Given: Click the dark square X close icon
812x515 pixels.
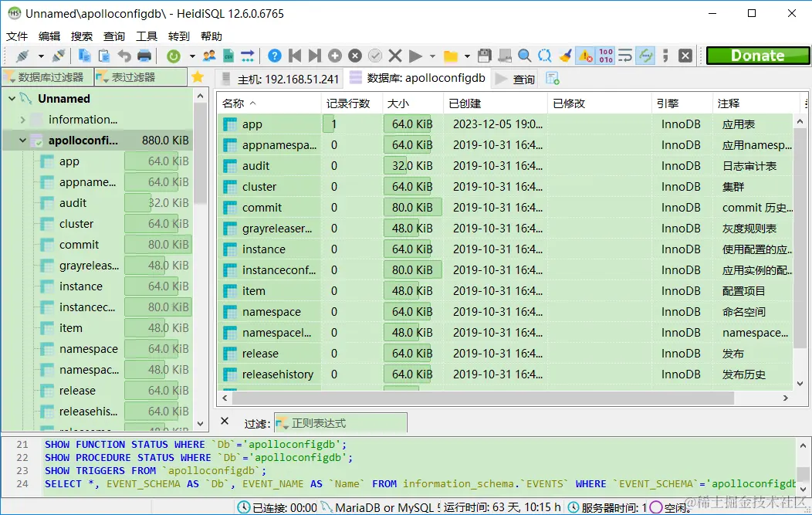Looking at the screenshot, I should coord(685,56).
